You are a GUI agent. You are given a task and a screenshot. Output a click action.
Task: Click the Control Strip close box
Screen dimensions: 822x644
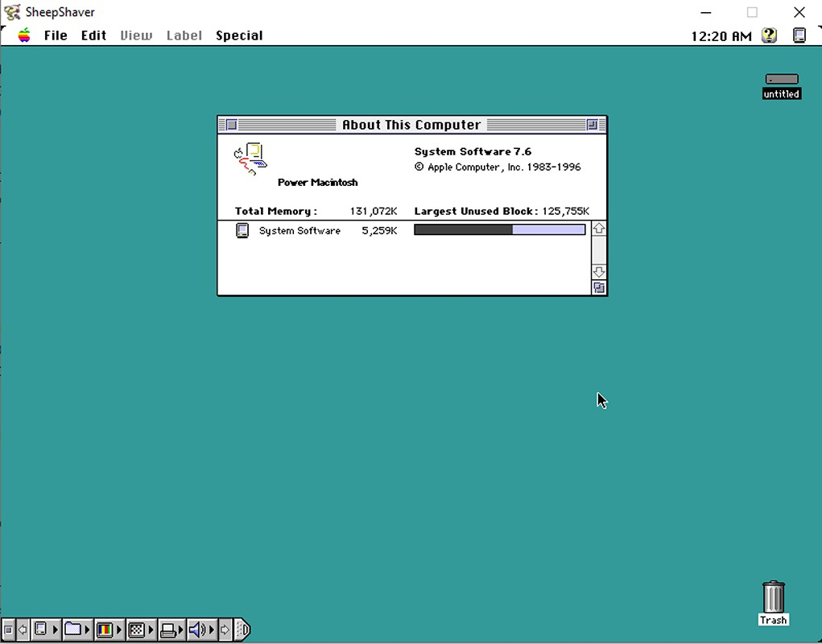tap(8, 630)
